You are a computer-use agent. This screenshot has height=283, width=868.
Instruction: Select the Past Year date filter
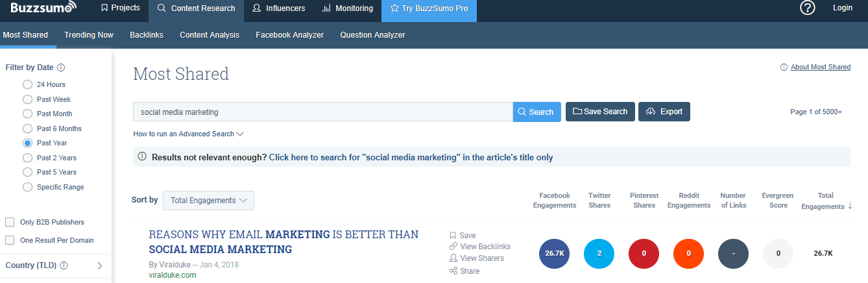(x=27, y=143)
